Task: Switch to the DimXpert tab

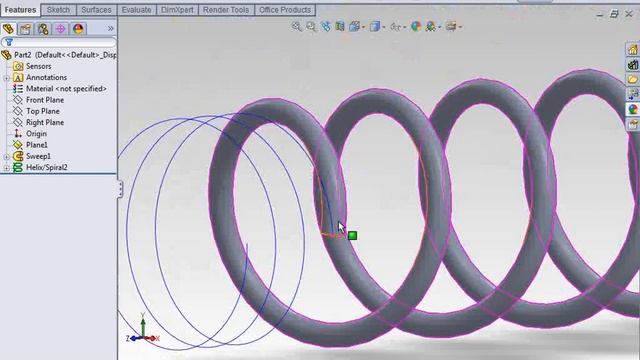Action: (x=177, y=10)
